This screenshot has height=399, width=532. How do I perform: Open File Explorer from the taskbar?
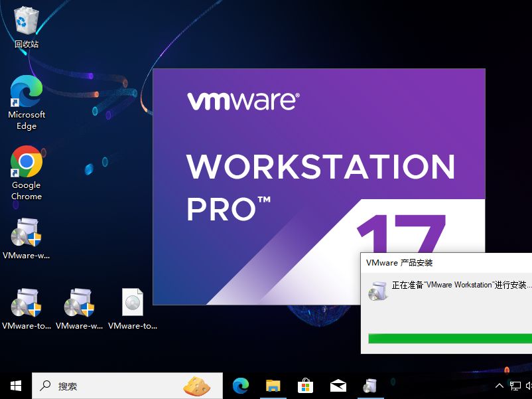pos(273,386)
